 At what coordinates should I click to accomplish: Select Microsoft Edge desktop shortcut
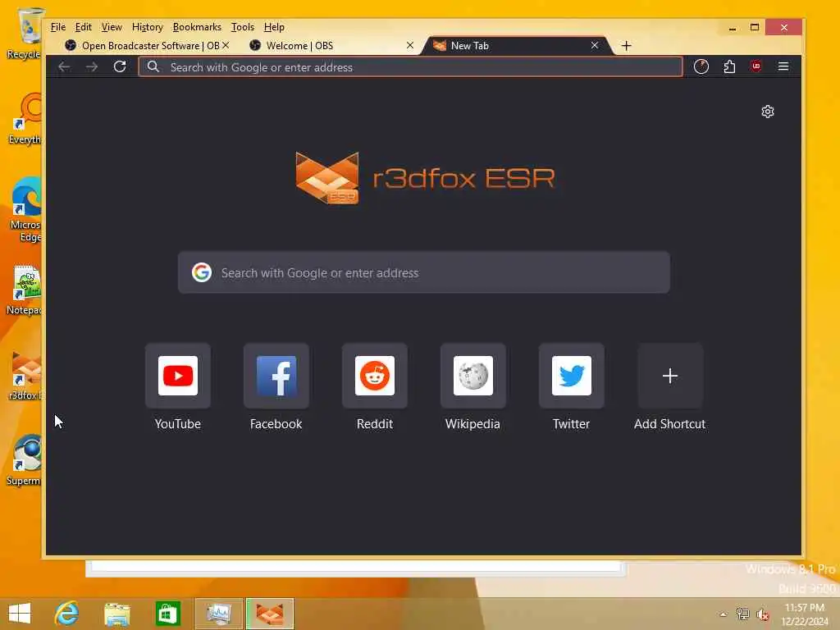(x=25, y=210)
